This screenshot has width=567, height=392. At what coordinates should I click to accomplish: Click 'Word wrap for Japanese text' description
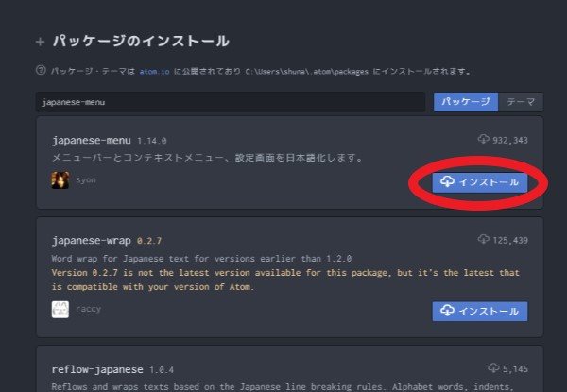tap(201, 259)
